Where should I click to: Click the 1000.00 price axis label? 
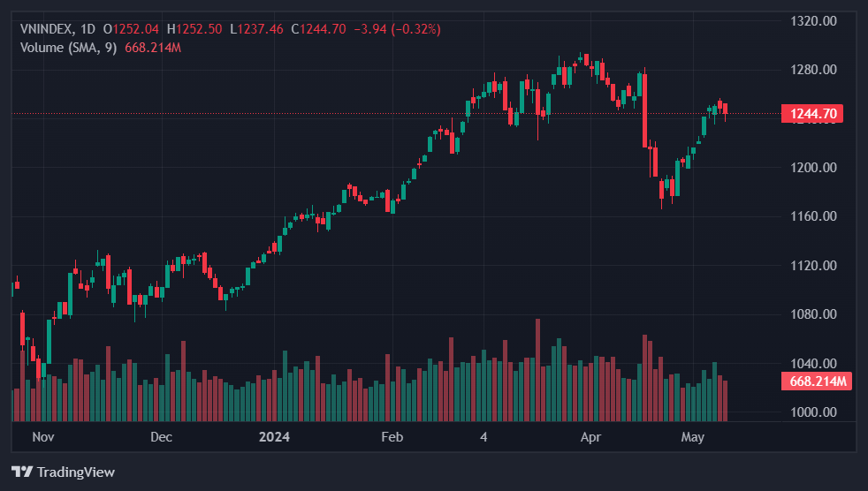pos(813,412)
